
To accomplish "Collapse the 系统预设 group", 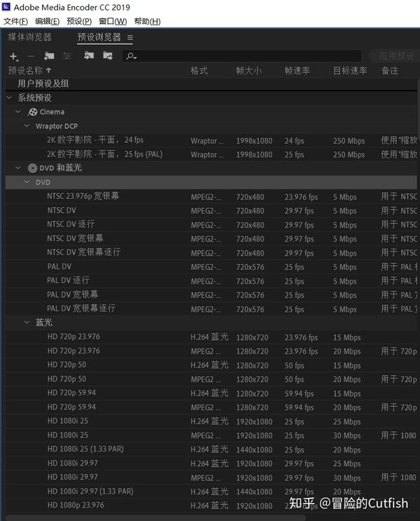I will 9,97.
